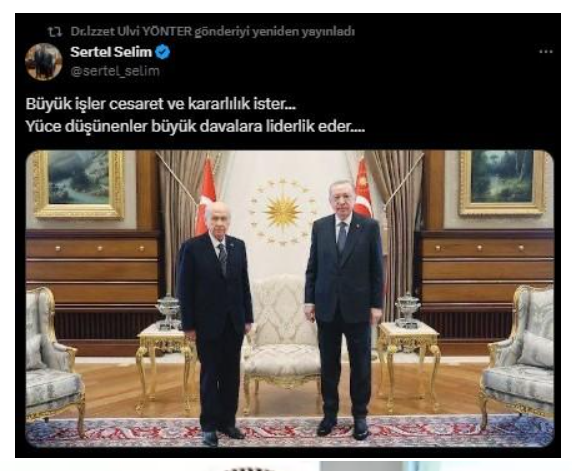Click the gold side table beside the taller man
Image resolution: width=572 pixels, height=471 pixels.
coord(408,363)
